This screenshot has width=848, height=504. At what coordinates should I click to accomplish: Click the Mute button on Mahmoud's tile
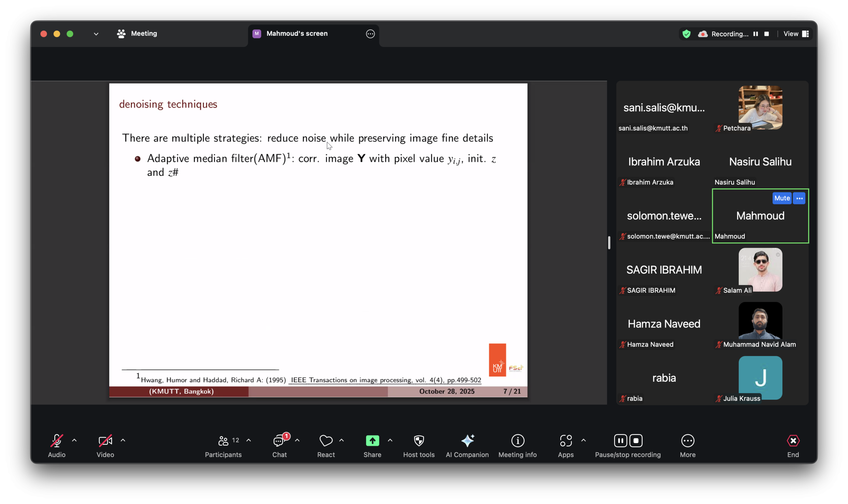pos(782,198)
